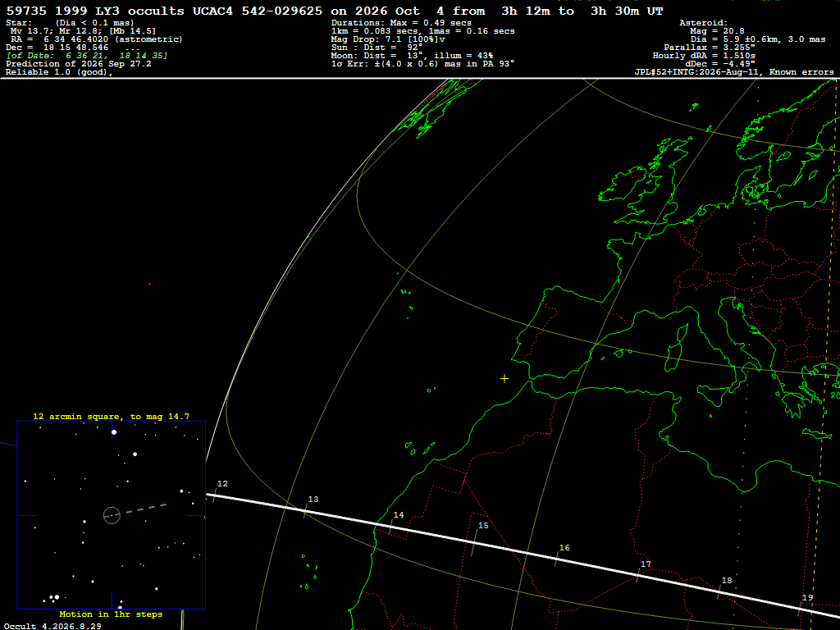Click the '12 arcmin square, to mag 14.7' label
Viewport: 840px width, 630px height.
pos(111,416)
